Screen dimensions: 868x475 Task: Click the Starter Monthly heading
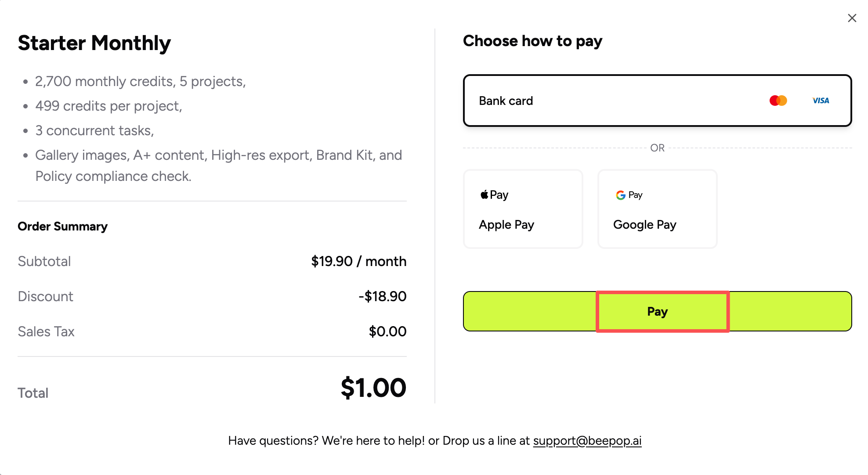point(94,43)
